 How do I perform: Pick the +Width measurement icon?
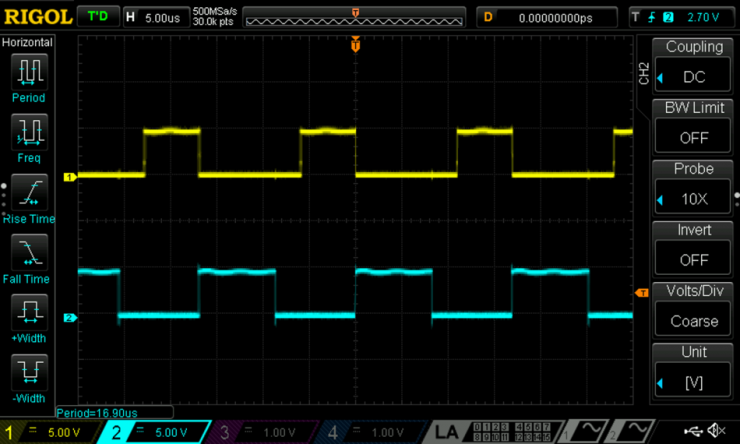(x=29, y=312)
